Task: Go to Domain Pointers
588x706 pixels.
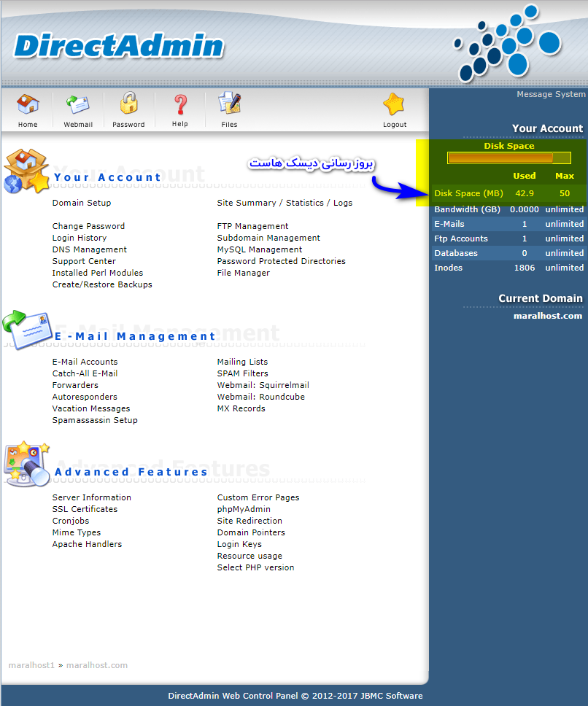Action: coord(251,532)
